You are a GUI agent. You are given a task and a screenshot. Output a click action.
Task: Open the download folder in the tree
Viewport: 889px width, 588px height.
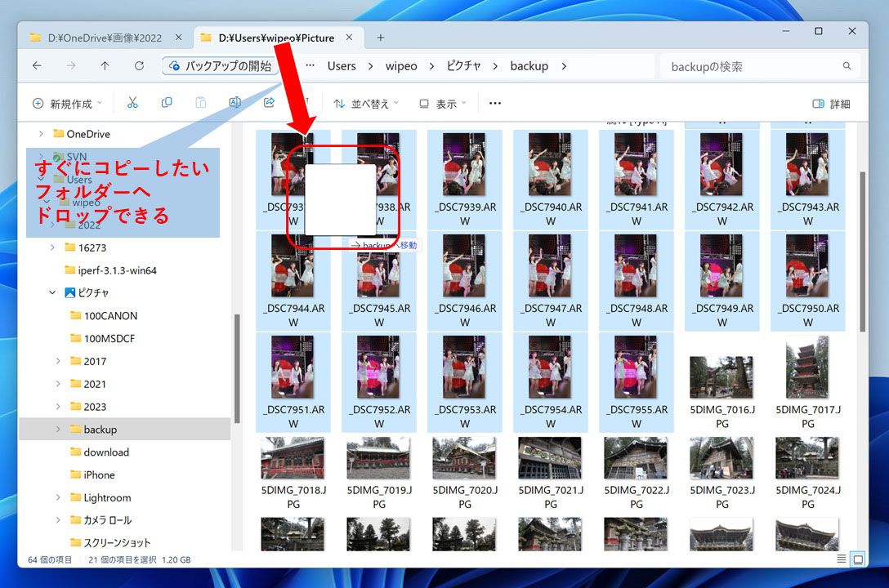point(106,452)
